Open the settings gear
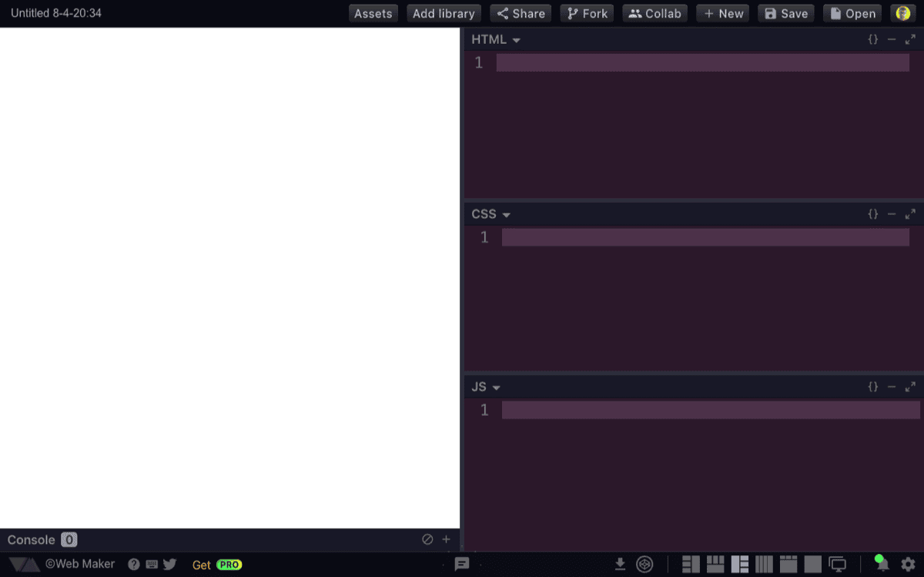This screenshot has width=924, height=577. point(909,564)
